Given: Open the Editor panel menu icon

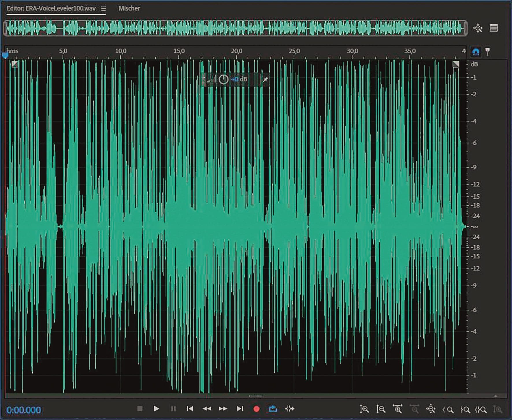Looking at the screenshot, I should (103, 9).
